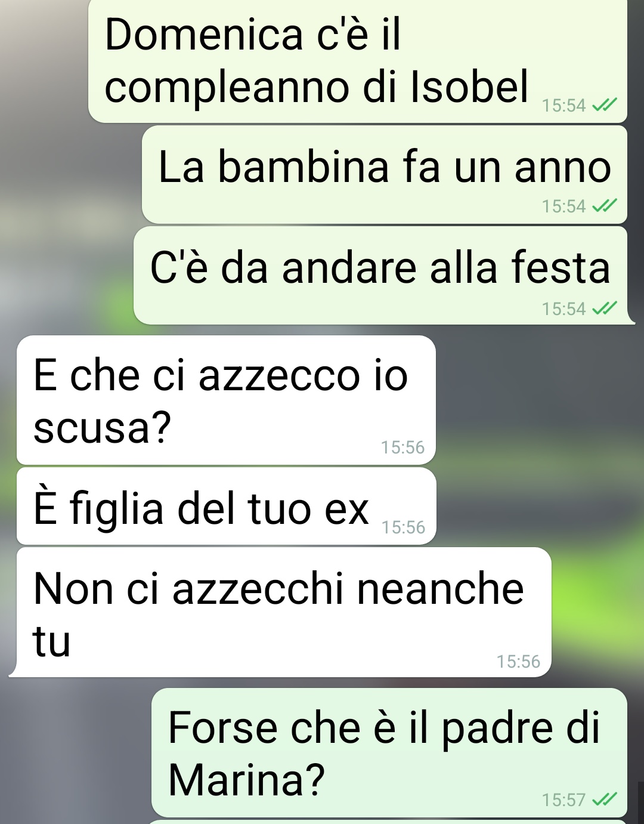Select the received message "E che ci azzecco io scusa?"
The width and height of the screenshot is (644, 824).
coord(226,400)
